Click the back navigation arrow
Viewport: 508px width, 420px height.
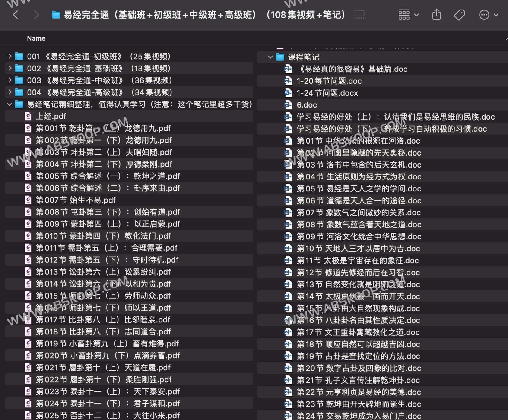click(x=16, y=14)
